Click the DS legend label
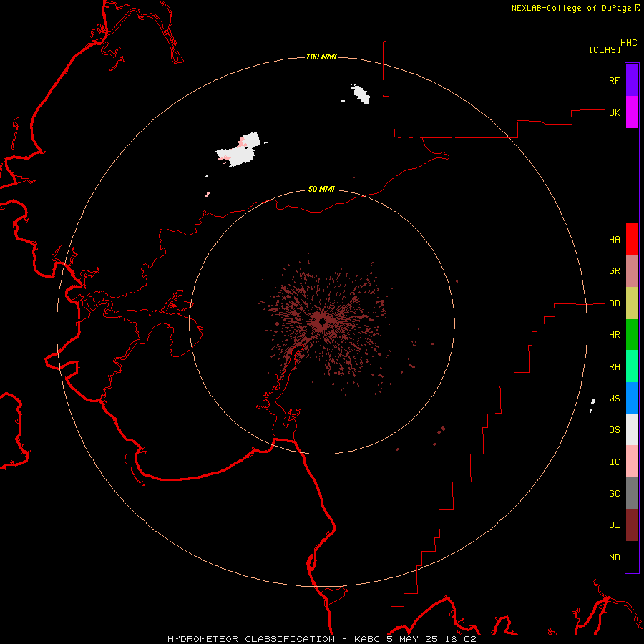 point(614,430)
